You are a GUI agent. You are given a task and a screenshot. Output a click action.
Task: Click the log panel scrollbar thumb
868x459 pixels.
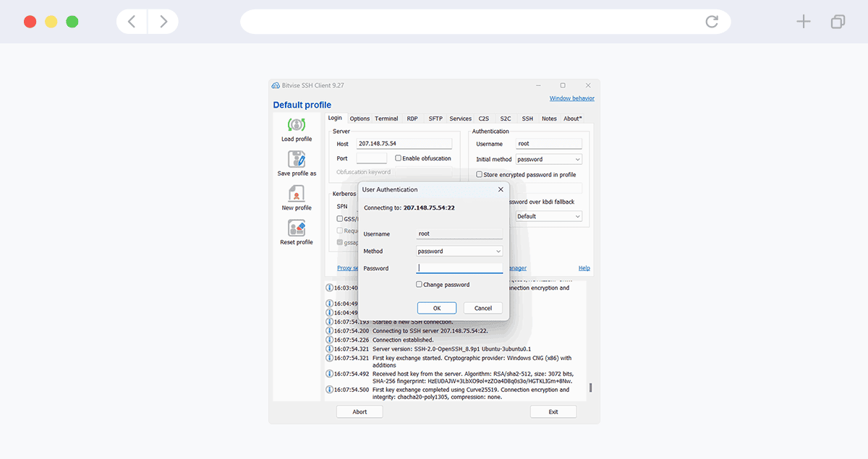[x=590, y=388]
